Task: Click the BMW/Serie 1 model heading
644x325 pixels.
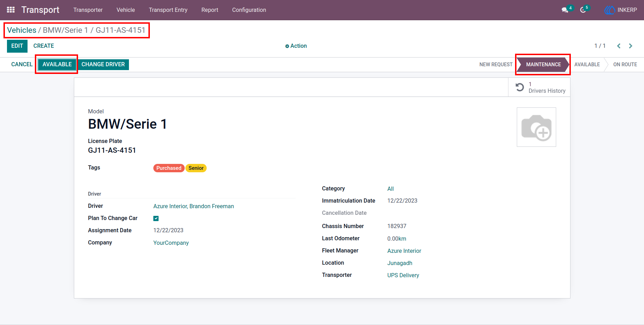Action: (128, 124)
